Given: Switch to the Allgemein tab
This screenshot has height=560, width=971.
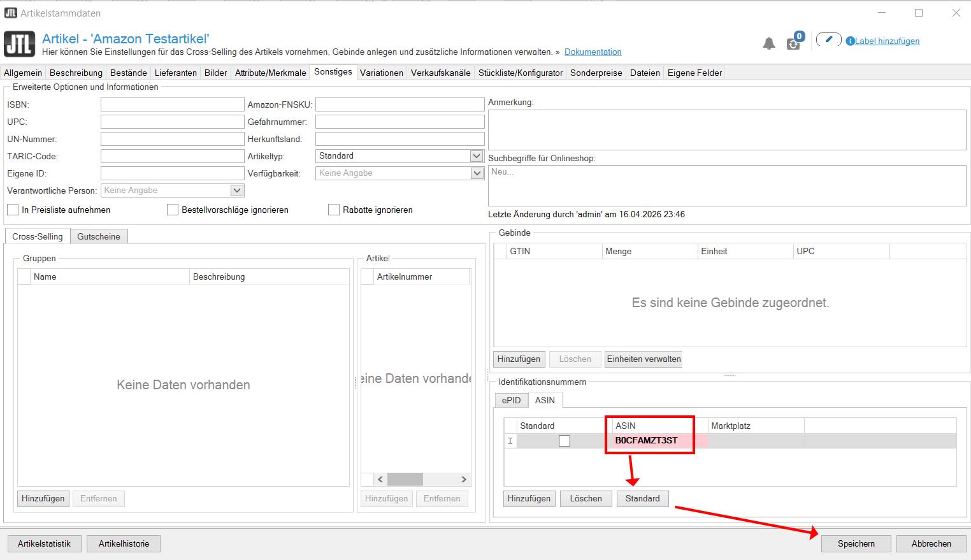Looking at the screenshot, I should pyautogui.click(x=23, y=73).
